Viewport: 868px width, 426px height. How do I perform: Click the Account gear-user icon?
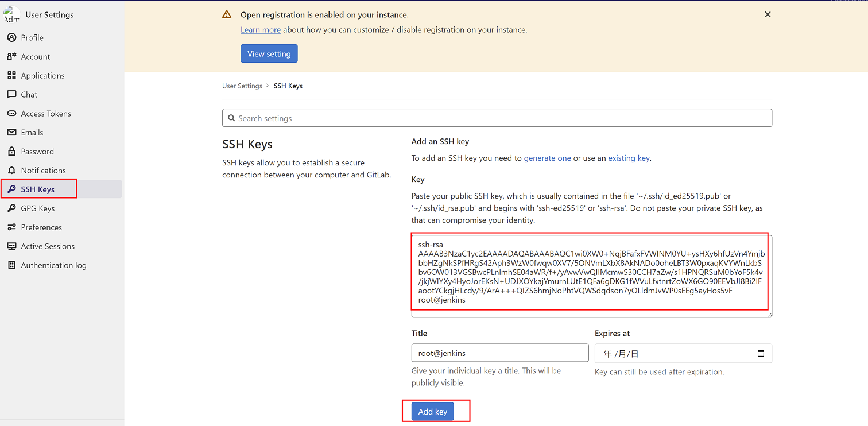coord(11,57)
